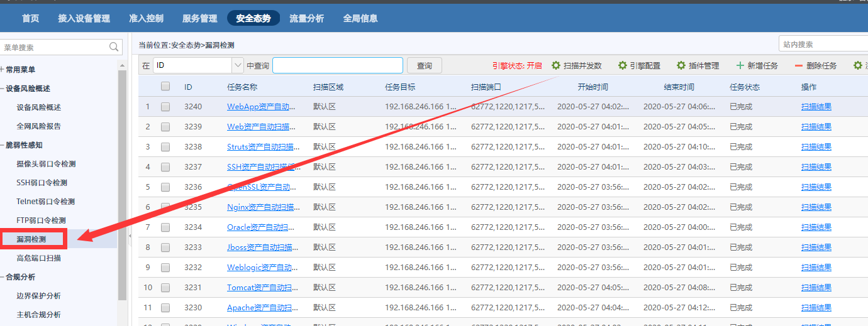Click the sidebar scroll-up arrow
Image resolution: width=868 pixels, height=326 pixels.
pyautogui.click(x=122, y=65)
